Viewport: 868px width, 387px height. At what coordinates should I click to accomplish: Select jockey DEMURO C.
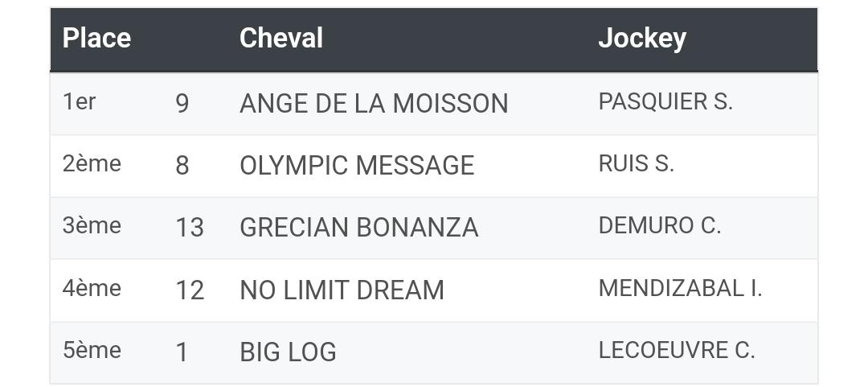click(660, 225)
